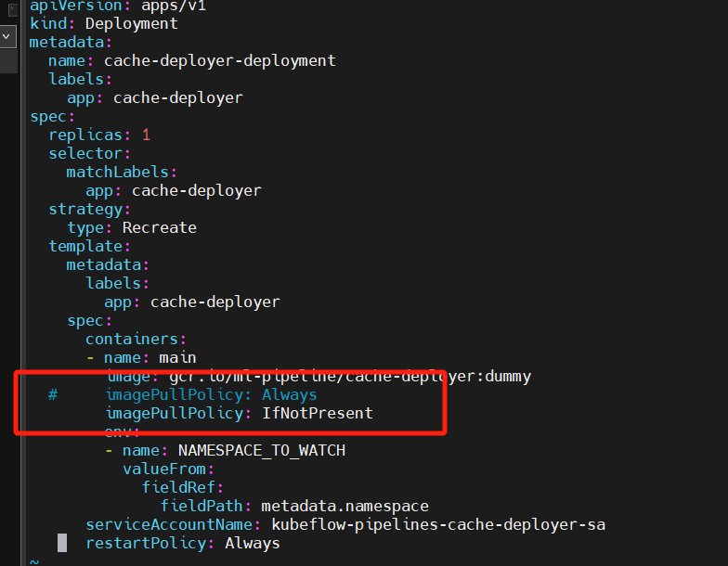Click kubeflow-pipelines-cache-deployer-sa service account value
Screen dimensions: 728x566
(438, 525)
